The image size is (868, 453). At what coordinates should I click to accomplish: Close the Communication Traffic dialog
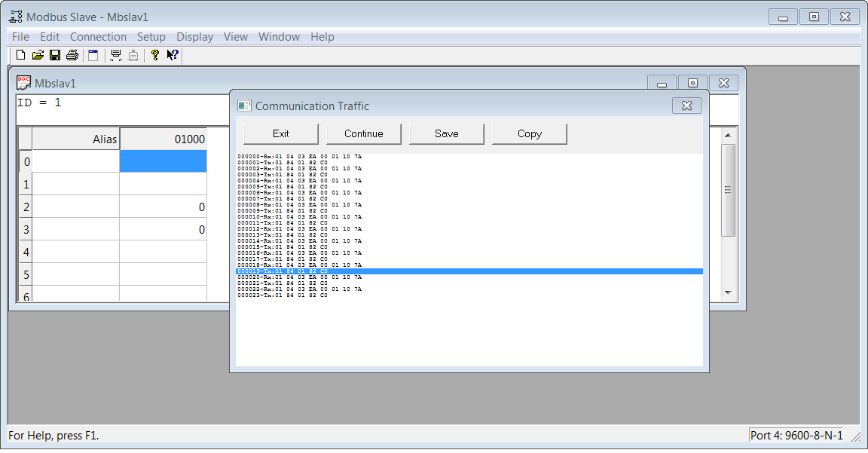(x=686, y=106)
